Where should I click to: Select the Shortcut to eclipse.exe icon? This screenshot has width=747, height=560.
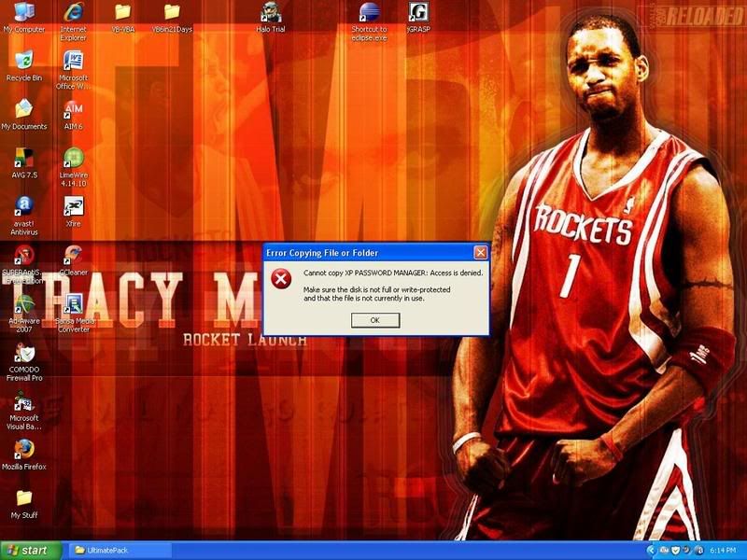point(369,21)
